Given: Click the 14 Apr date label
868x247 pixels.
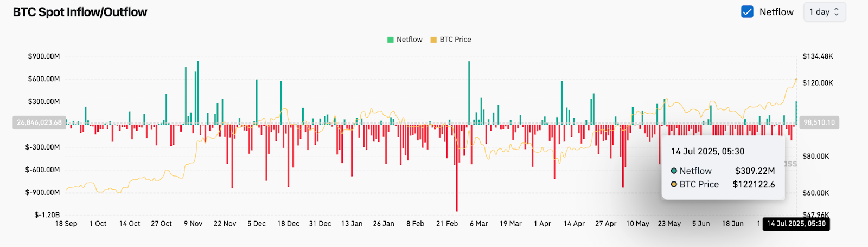Looking at the screenshot, I should point(574,224).
